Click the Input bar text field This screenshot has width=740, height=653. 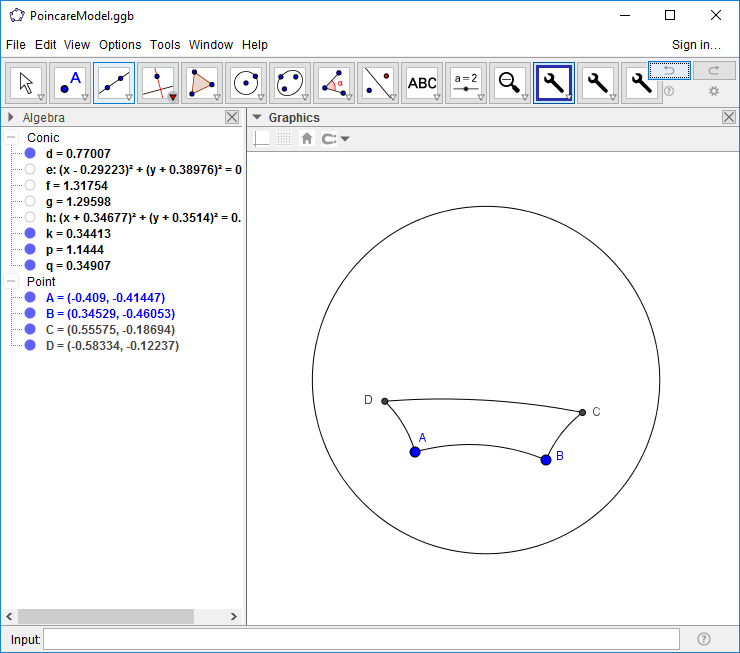[361, 639]
